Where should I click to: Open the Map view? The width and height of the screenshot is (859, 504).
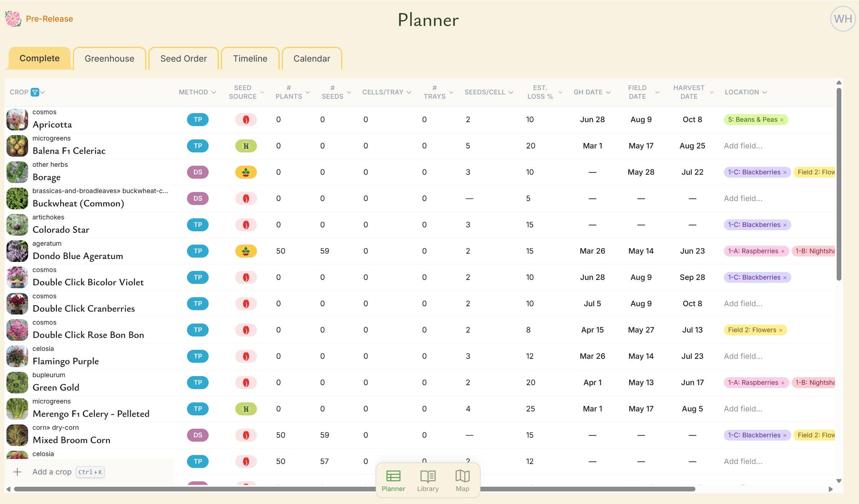point(462,480)
